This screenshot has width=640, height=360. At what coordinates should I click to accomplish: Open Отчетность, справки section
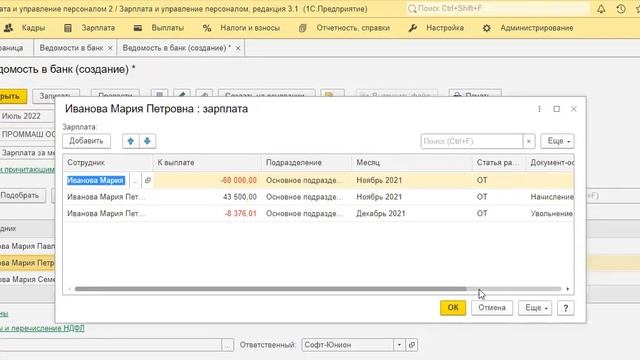pyautogui.click(x=344, y=28)
